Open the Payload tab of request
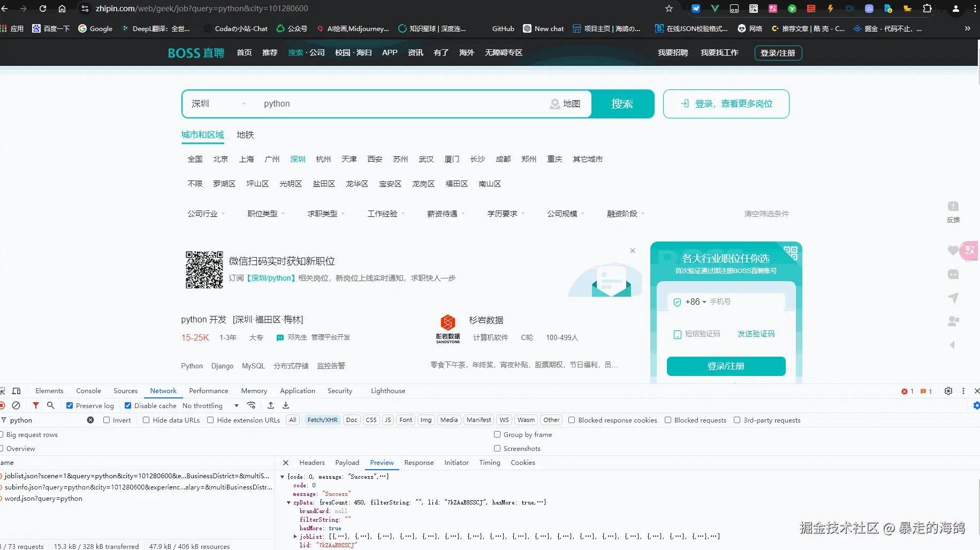Image resolution: width=980 pixels, height=550 pixels. click(x=347, y=463)
